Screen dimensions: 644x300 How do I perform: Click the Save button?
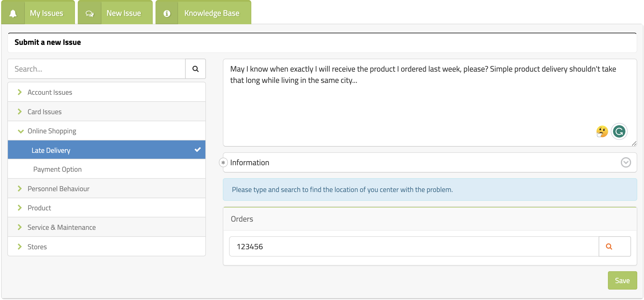[622, 280]
